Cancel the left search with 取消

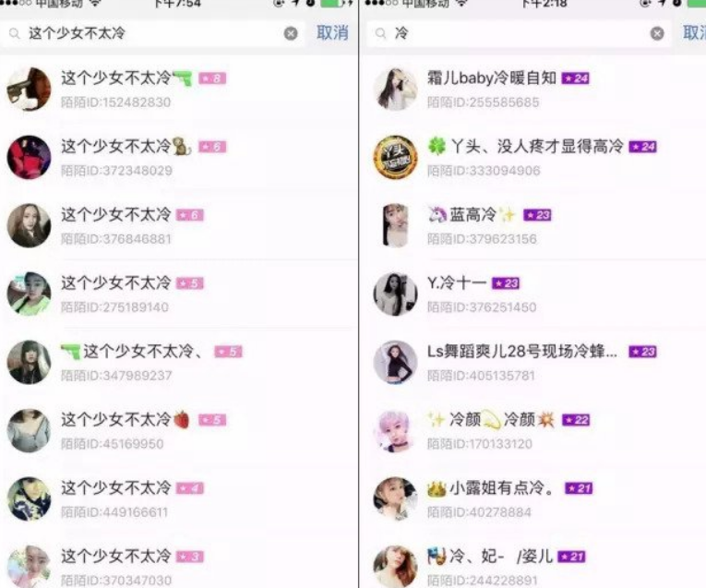tap(332, 33)
